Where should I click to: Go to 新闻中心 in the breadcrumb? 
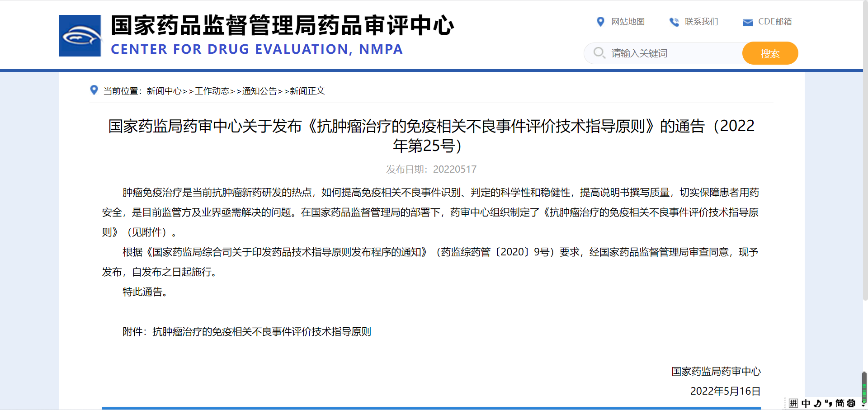(x=164, y=91)
